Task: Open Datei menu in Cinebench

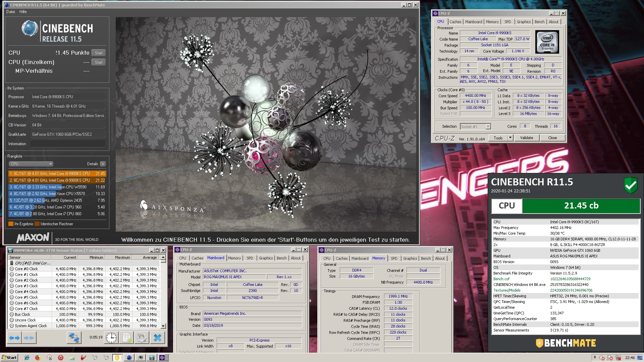Action: (x=11, y=12)
